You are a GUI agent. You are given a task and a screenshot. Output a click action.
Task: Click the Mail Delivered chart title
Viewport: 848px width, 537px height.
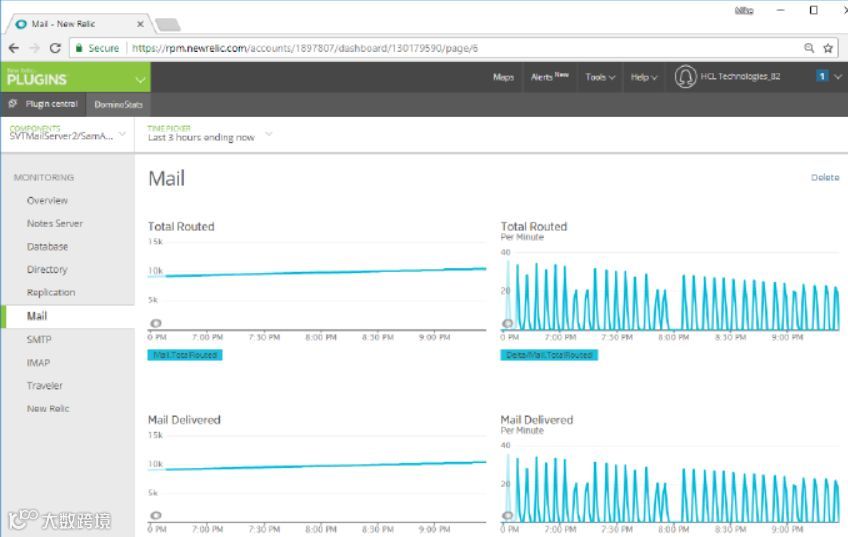click(x=184, y=420)
